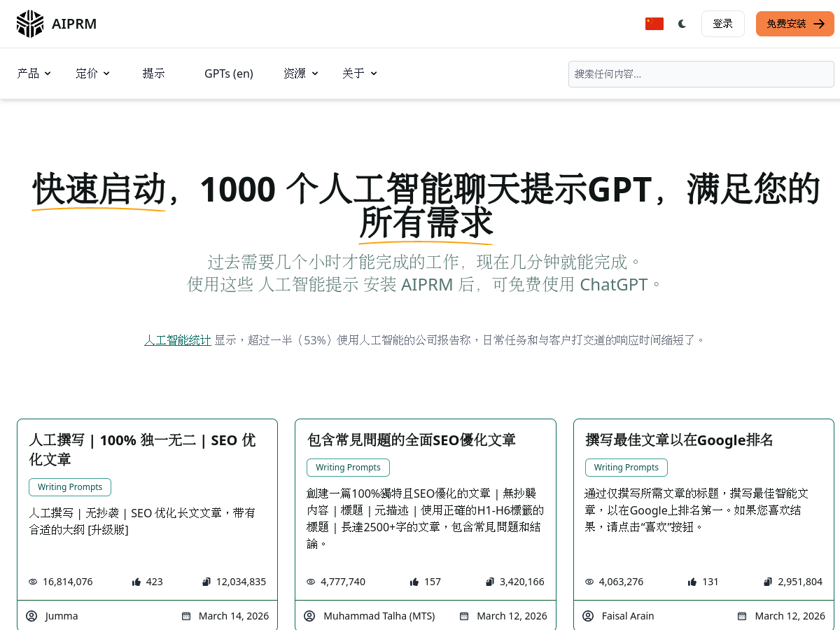The width and height of the screenshot is (840, 630).
Task: Click the thumbs-up icon beside 157
Action: click(x=414, y=582)
